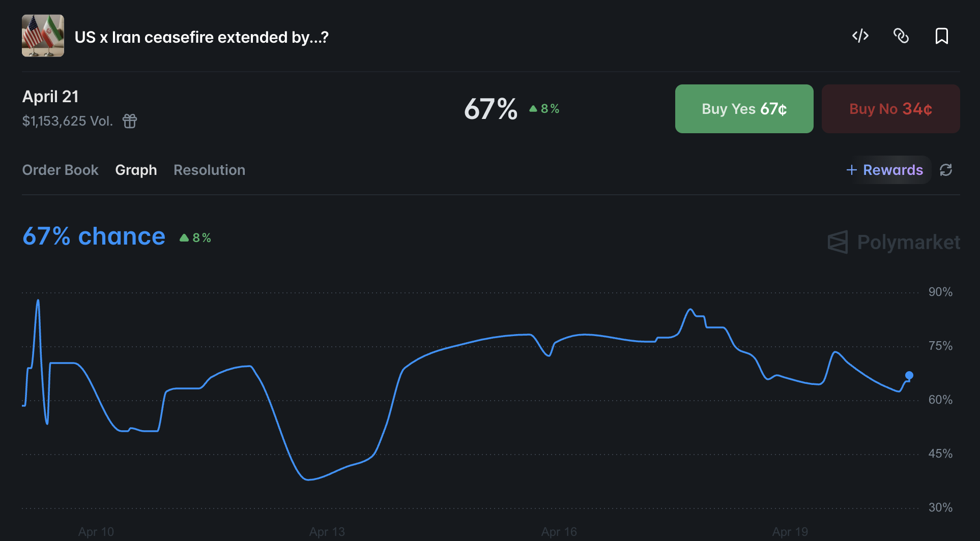Open the Order Book tab
Image resolution: width=980 pixels, height=541 pixels.
[60, 170]
